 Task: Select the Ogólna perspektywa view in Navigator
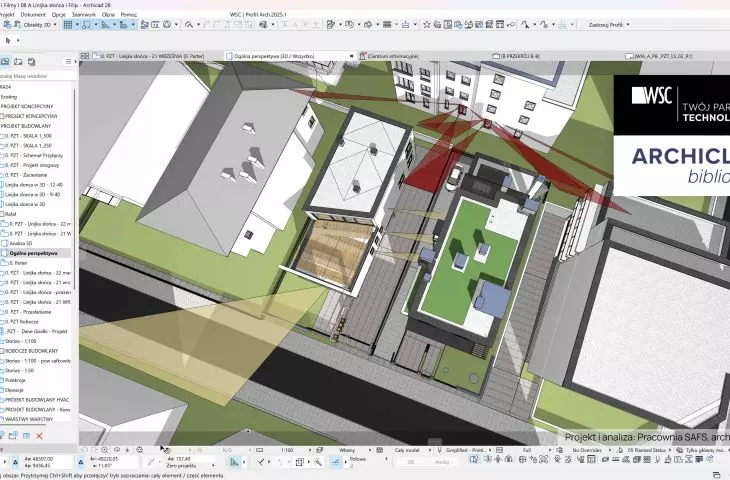34,253
